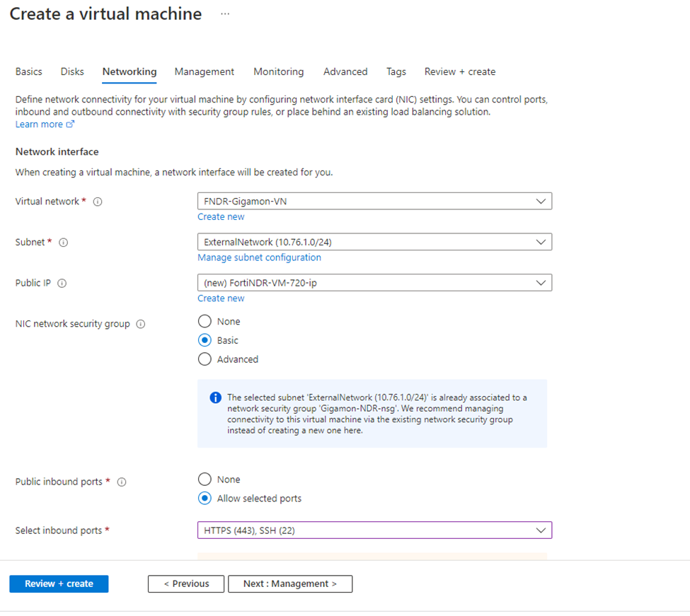Set Public inbound ports to None
This screenshot has height=616, width=690.
coord(205,479)
